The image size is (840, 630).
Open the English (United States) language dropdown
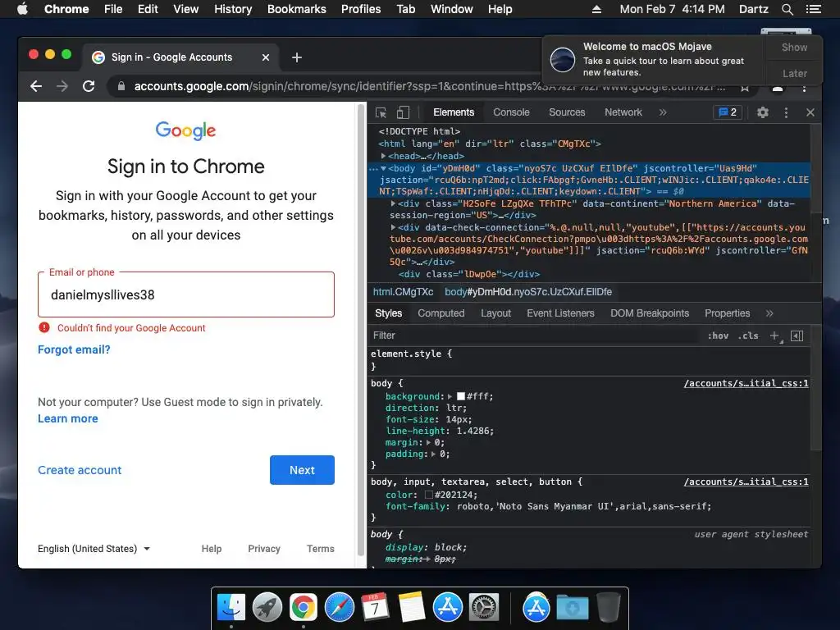pos(94,549)
